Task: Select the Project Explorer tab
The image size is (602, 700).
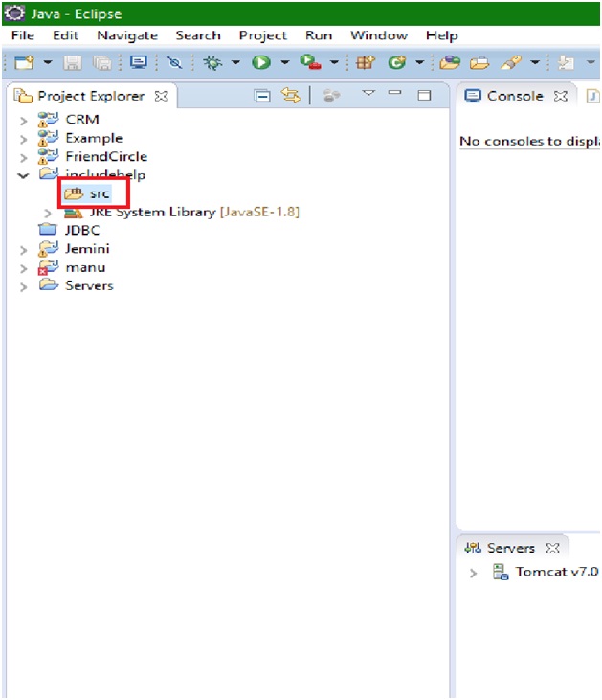Action: coord(91,96)
